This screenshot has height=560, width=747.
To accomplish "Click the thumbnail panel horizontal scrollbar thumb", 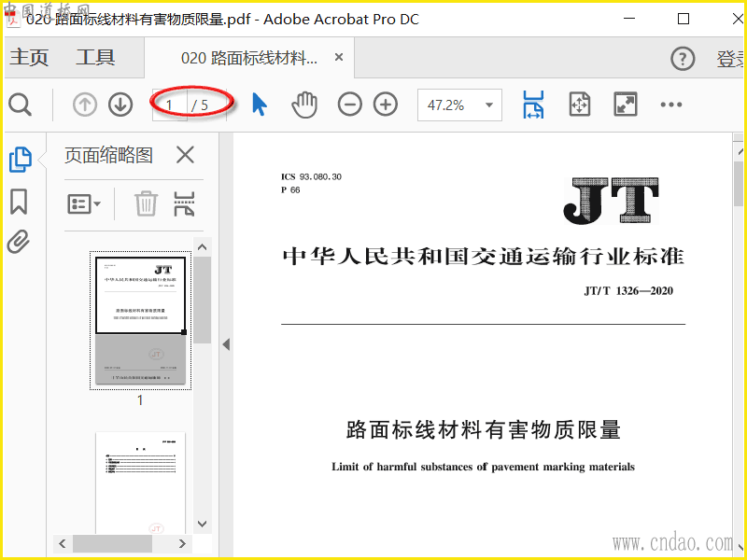I will point(112,543).
